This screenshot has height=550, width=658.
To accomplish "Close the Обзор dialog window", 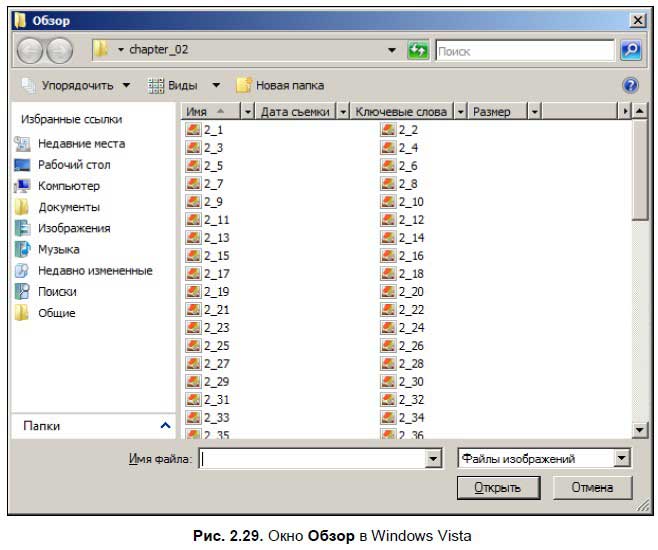I will (638, 20).
